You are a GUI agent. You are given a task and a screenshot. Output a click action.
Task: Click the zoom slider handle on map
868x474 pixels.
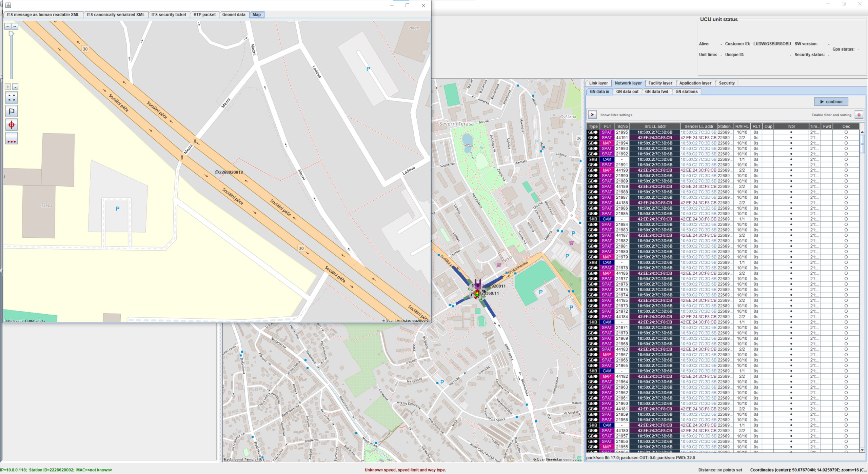point(11,33)
